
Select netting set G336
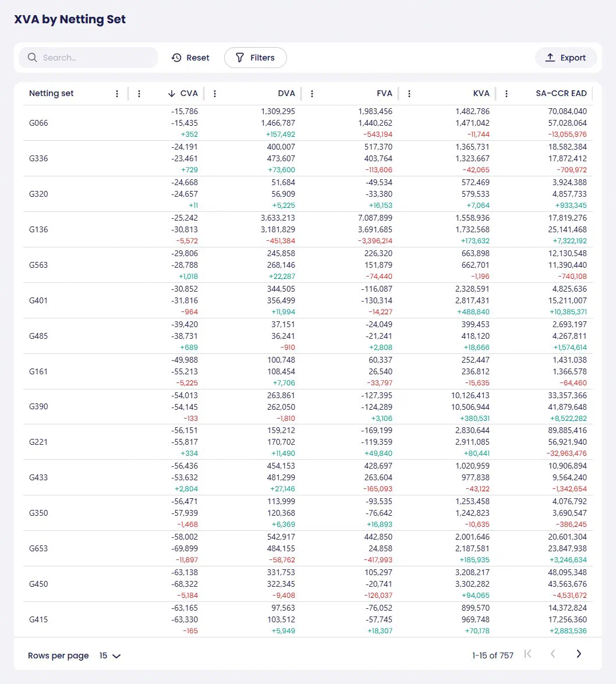(38, 158)
